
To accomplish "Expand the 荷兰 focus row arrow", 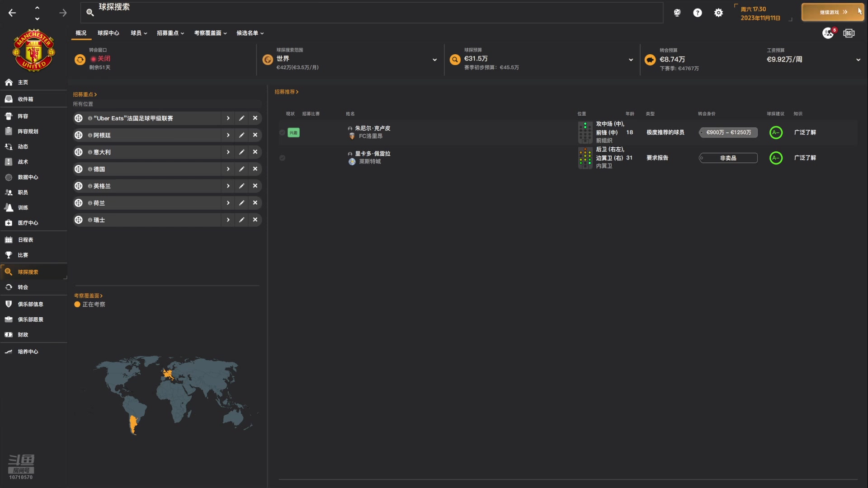I will pos(228,203).
